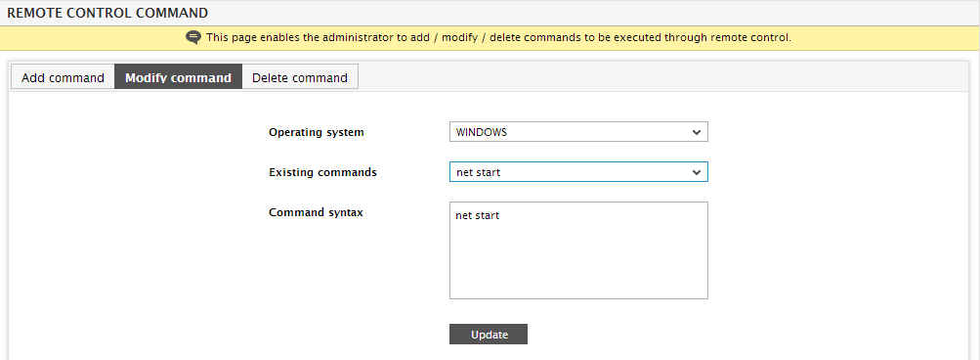The width and height of the screenshot is (980, 360).
Task: Click the WINDOWS value in the dropdown
Action: point(482,132)
